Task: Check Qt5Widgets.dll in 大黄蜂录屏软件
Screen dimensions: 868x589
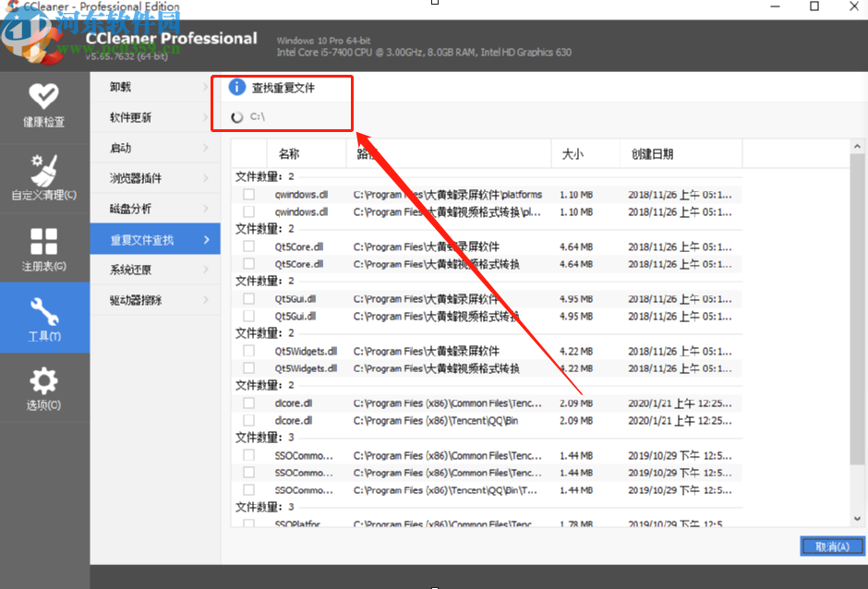Action: click(249, 351)
